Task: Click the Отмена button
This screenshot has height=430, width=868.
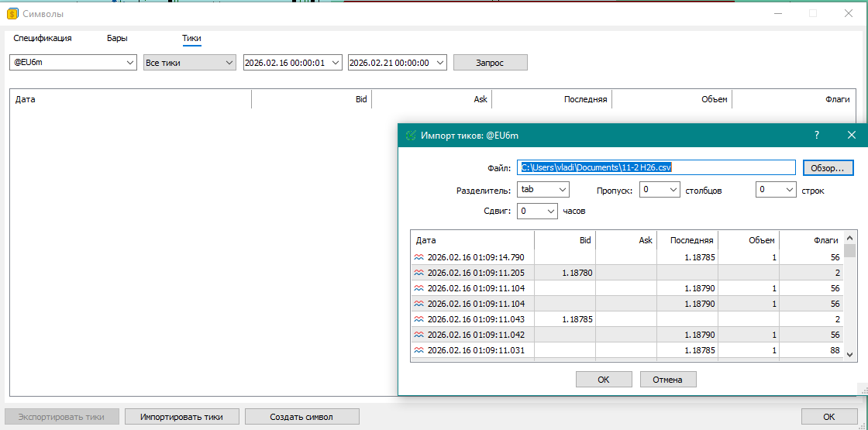Action: (x=668, y=380)
